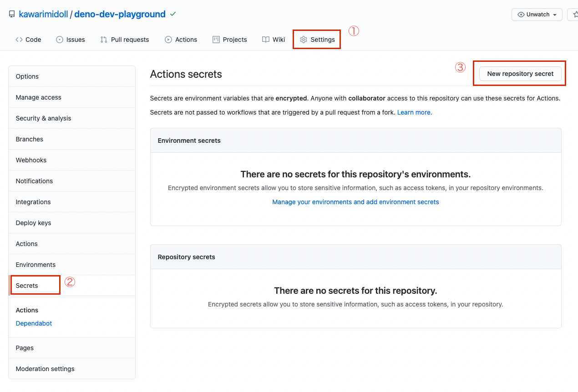Follow the Learn more link
Screen dimensions: 578x392
[x=414, y=112]
